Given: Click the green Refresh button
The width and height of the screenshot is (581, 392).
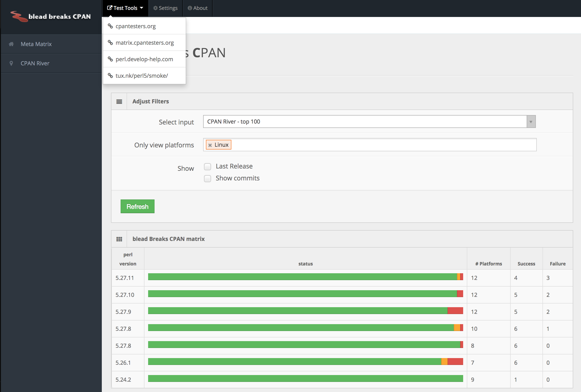Looking at the screenshot, I should click(x=138, y=207).
